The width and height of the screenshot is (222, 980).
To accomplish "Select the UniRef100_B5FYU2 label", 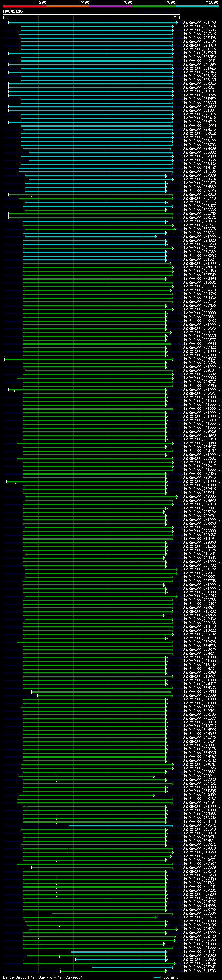I will tap(199, 565).
